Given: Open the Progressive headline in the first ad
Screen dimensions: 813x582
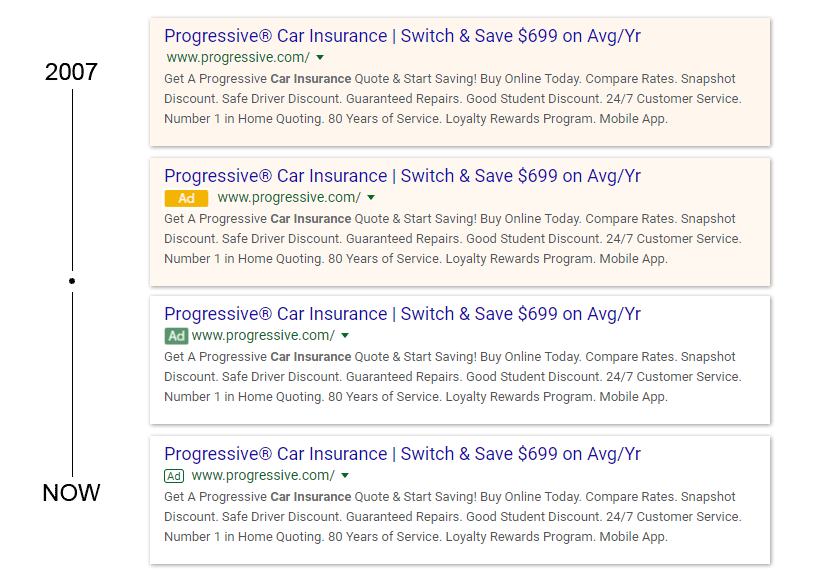Looking at the screenshot, I should point(402,36).
